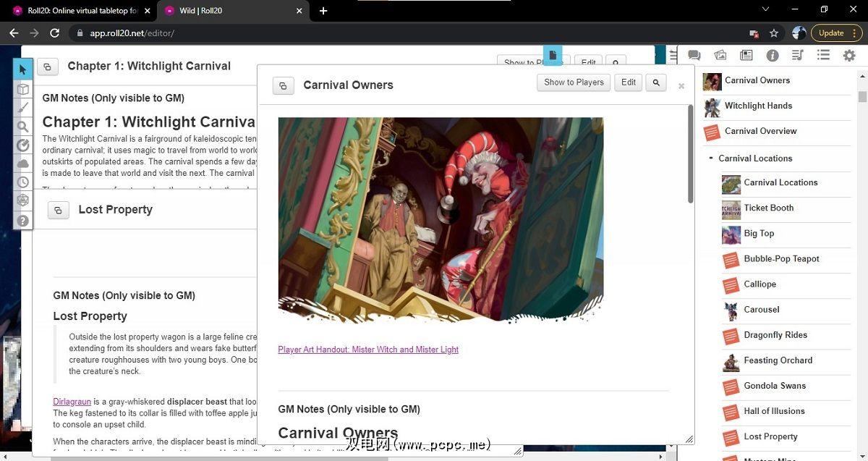Viewport: 868px width, 461px height.
Task: Open the Collections list tab
Action: [823, 55]
